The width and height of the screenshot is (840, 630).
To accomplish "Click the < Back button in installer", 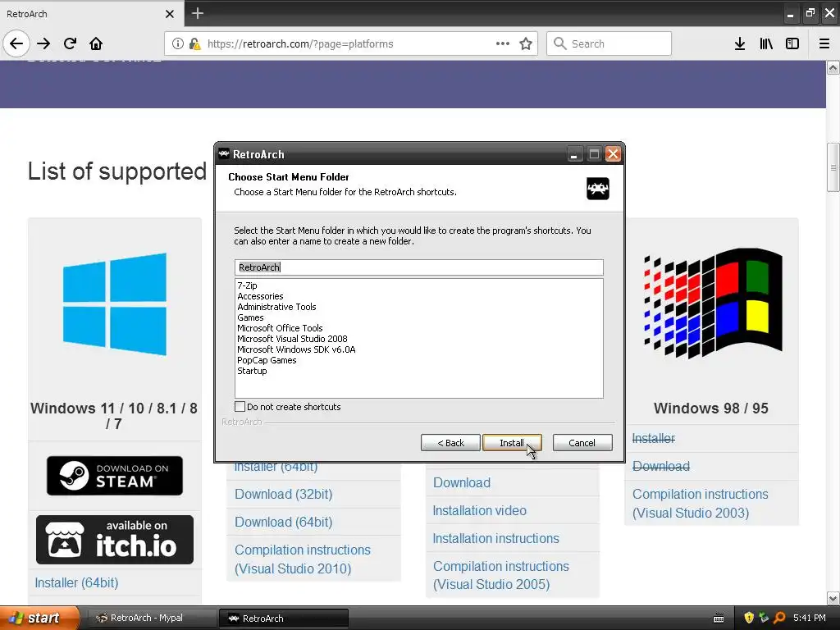I will (450, 442).
